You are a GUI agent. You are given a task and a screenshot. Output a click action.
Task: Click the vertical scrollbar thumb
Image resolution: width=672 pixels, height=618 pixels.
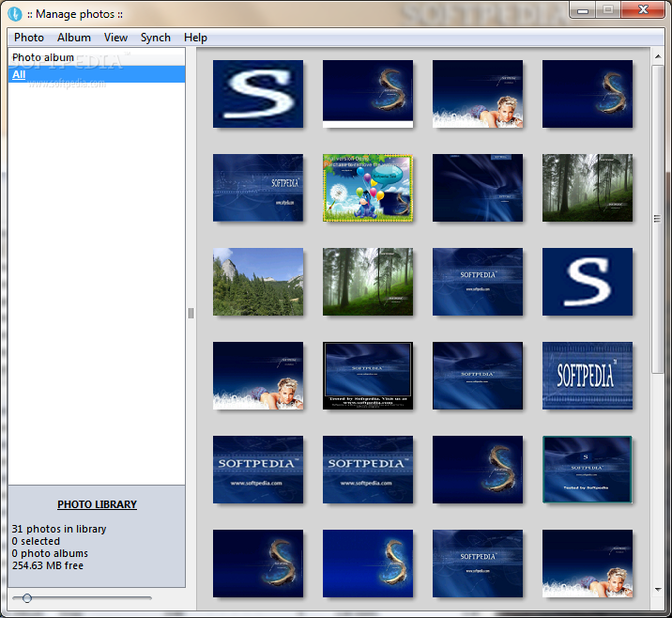(x=657, y=219)
